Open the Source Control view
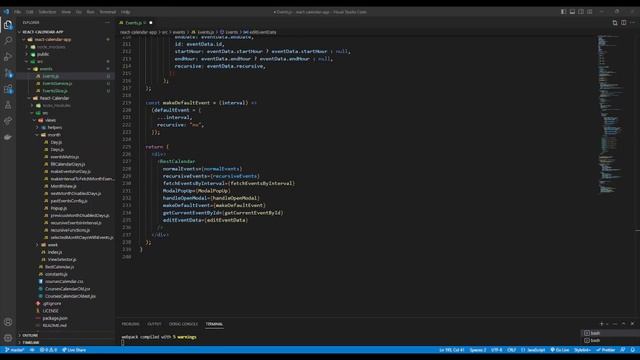Viewport: 640px width, 360px height. (8, 73)
